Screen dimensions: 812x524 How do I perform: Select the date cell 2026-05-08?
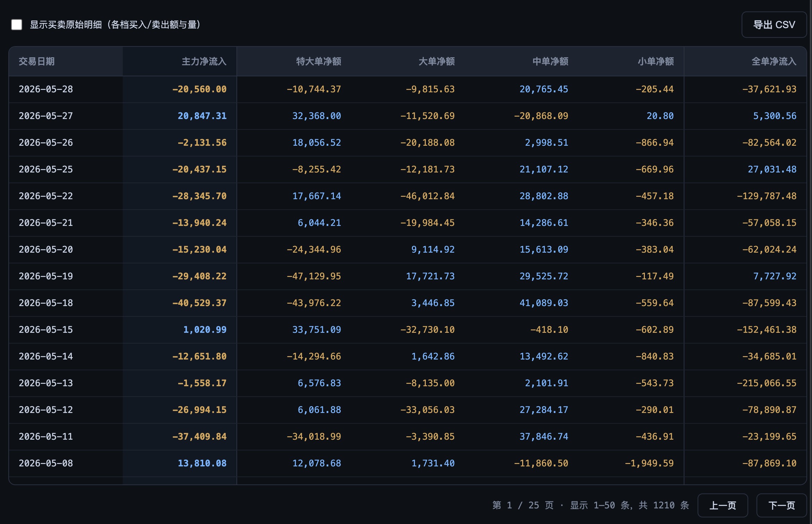(46, 463)
